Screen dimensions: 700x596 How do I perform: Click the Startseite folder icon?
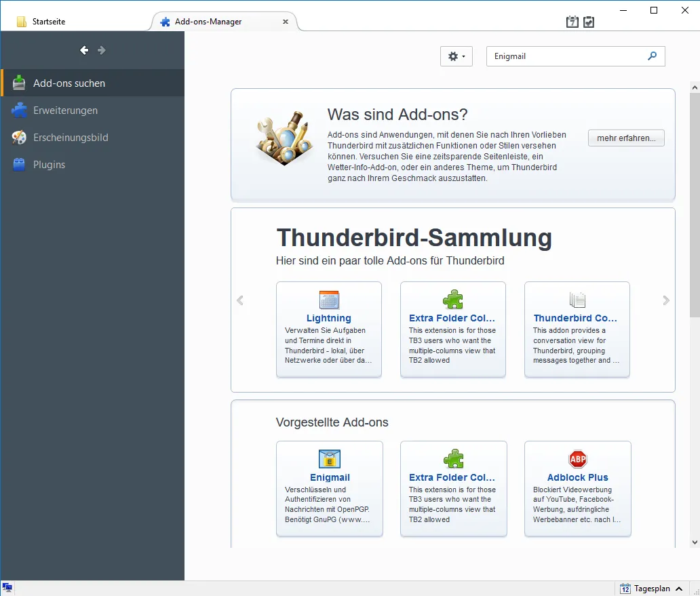(x=22, y=22)
